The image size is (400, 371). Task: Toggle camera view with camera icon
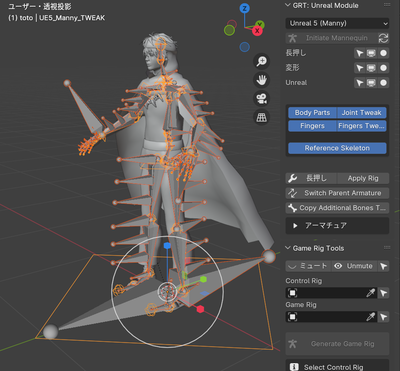[x=262, y=99]
